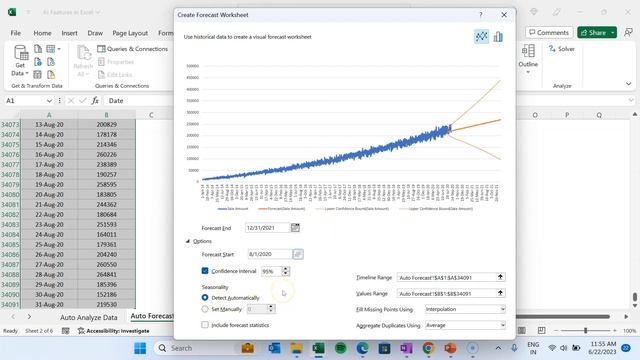This screenshot has height=360, width=640.
Task: Click the Forecast Start date field
Action: [x=270, y=254]
